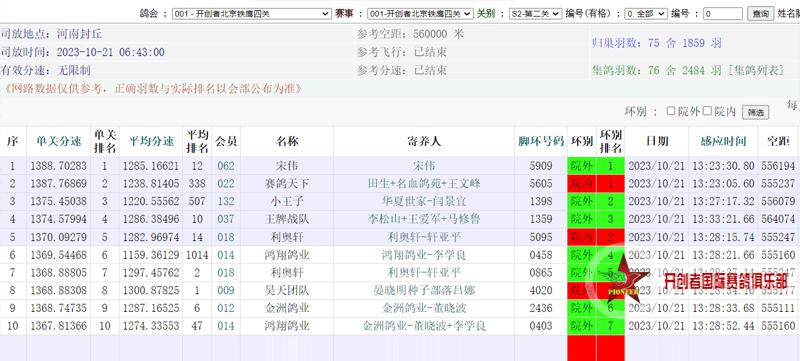Sort by 脚环号码 column header
The height and width of the screenshot is (361, 800).
(541, 141)
